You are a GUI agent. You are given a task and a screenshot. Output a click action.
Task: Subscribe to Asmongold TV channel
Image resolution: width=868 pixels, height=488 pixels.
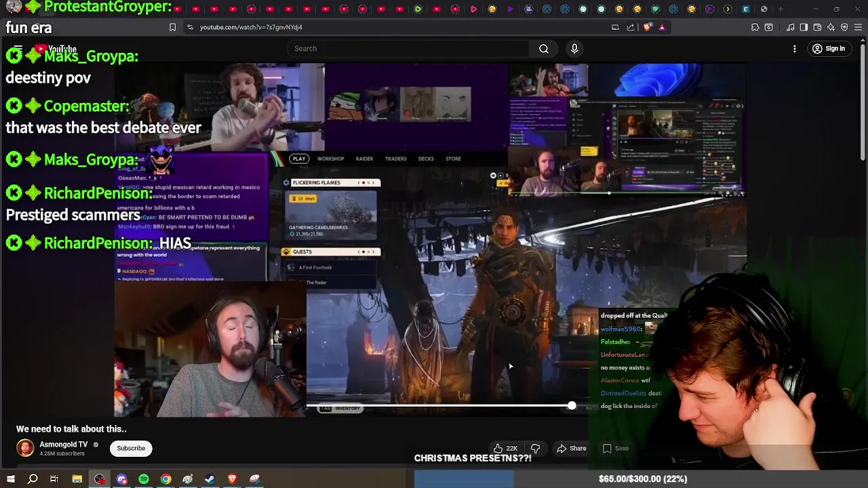[131, 448]
